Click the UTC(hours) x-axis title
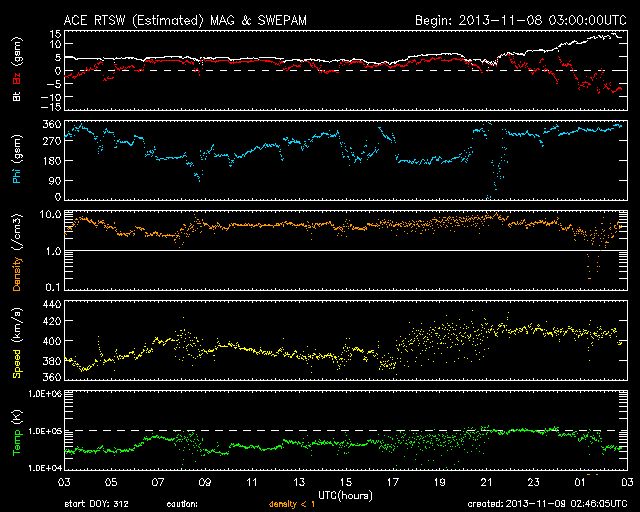The height and width of the screenshot is (512, 640). (x=345, y=495)
